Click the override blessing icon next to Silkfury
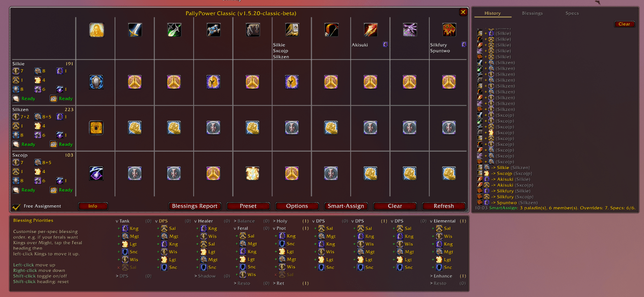This screenshot has width=644, height=297. click(464, 44)
